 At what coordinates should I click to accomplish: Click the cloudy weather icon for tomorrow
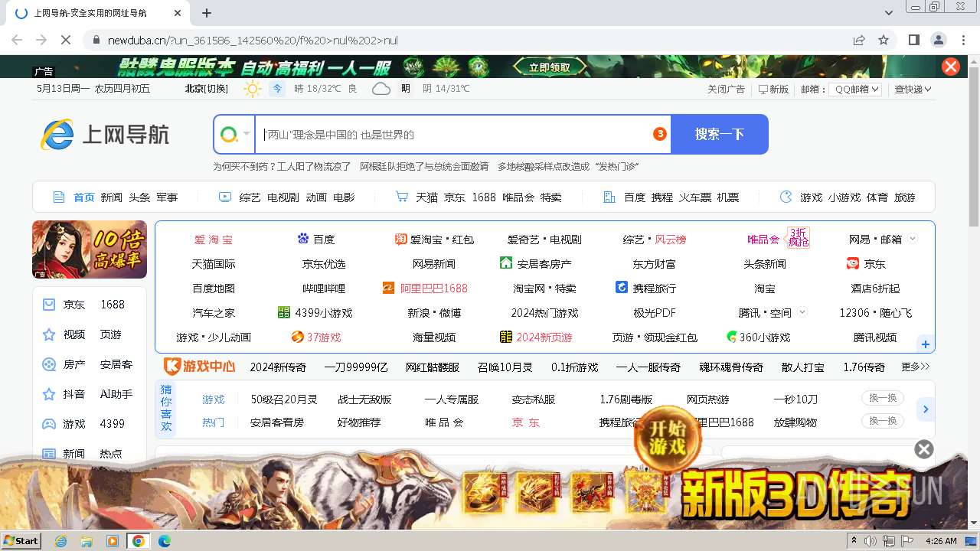point(381,89)
